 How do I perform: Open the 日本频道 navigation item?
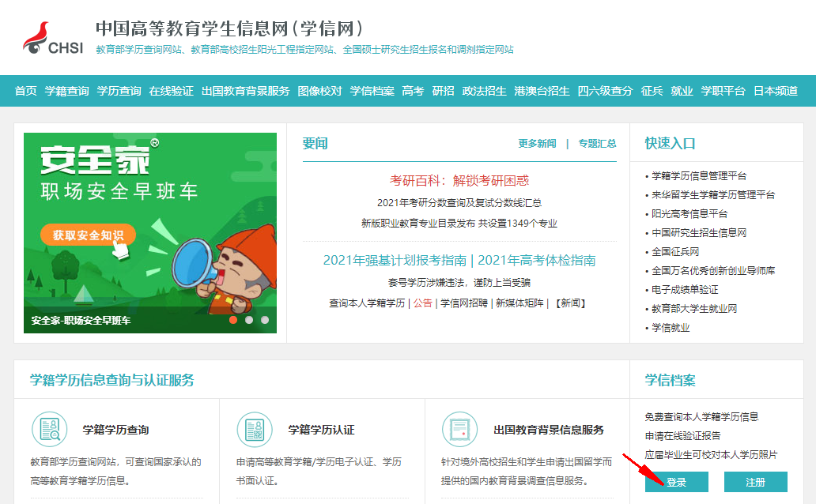click(x=775, y=91)
